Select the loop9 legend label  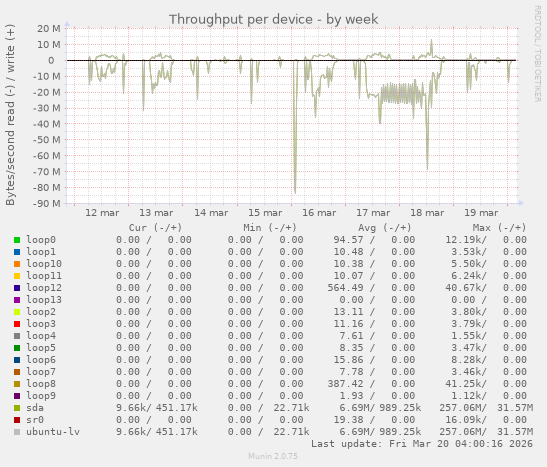click(41, 396)
